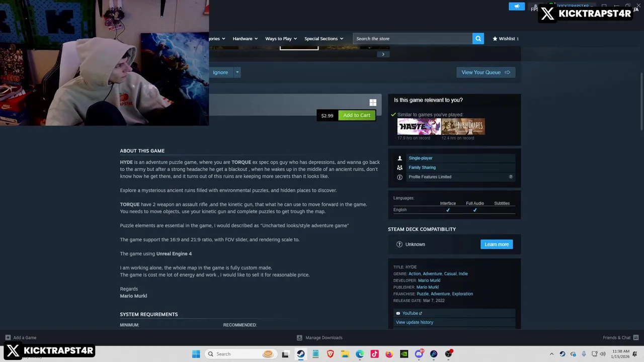This screenshot has width=644, height=362.
Task: Expand the Categories menu
Action: click(217, 39)
